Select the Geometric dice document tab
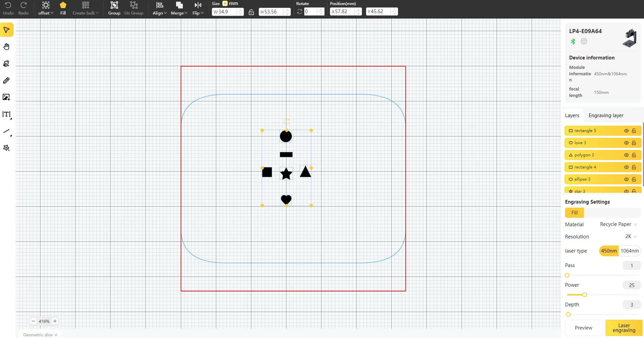 pos(38,335)
